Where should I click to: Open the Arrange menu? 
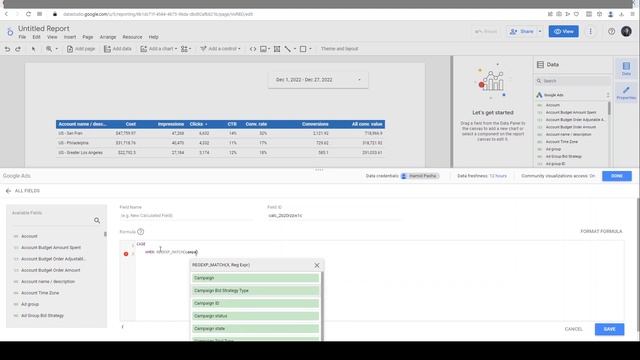pyautogui.click(x=108, y=37)
